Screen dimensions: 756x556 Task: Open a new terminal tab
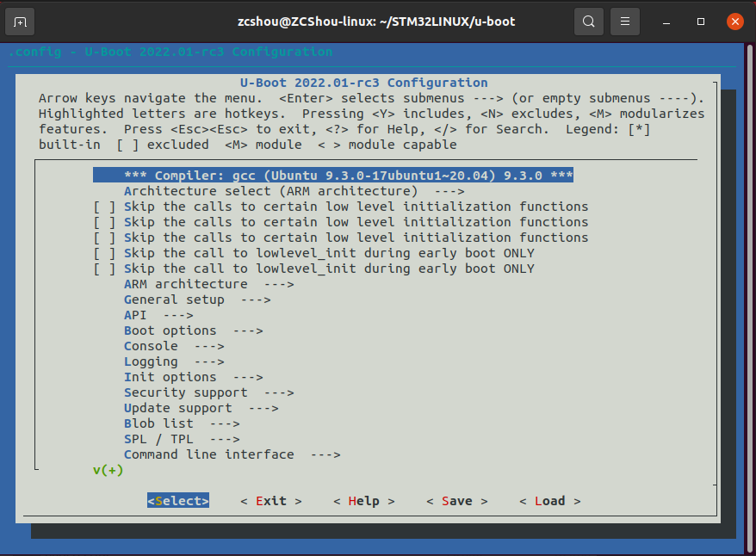tap(20, 22)
